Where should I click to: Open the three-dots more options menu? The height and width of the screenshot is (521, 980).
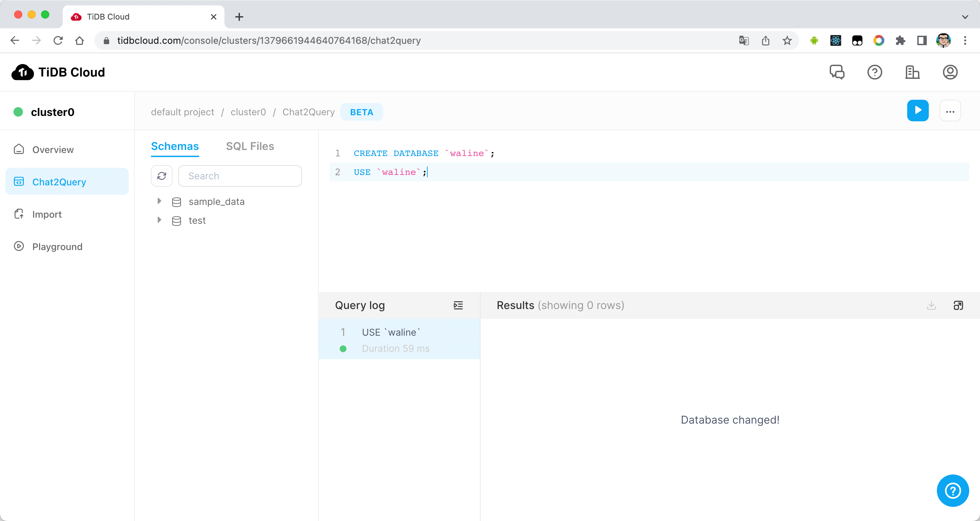tap(950, 112)
